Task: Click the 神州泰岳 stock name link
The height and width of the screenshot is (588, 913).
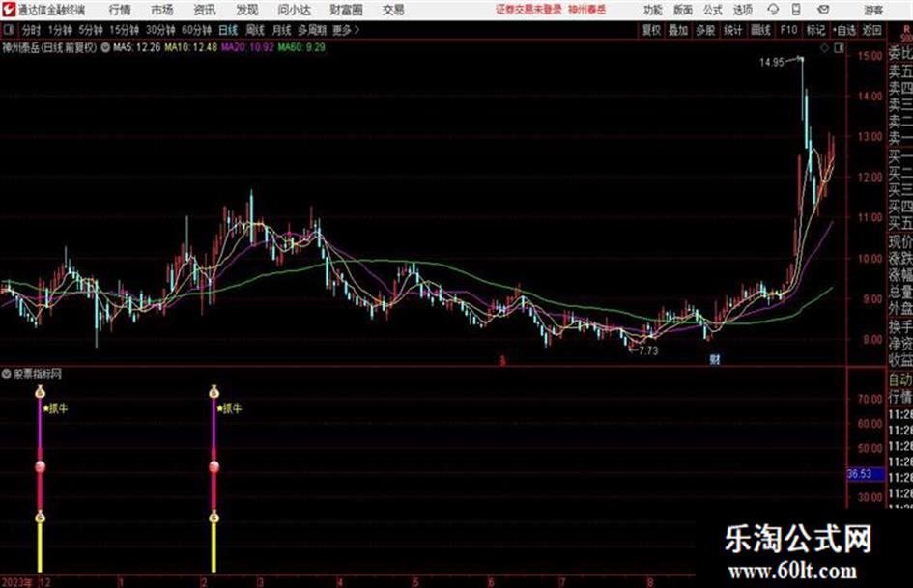Action: coord(587,10)
